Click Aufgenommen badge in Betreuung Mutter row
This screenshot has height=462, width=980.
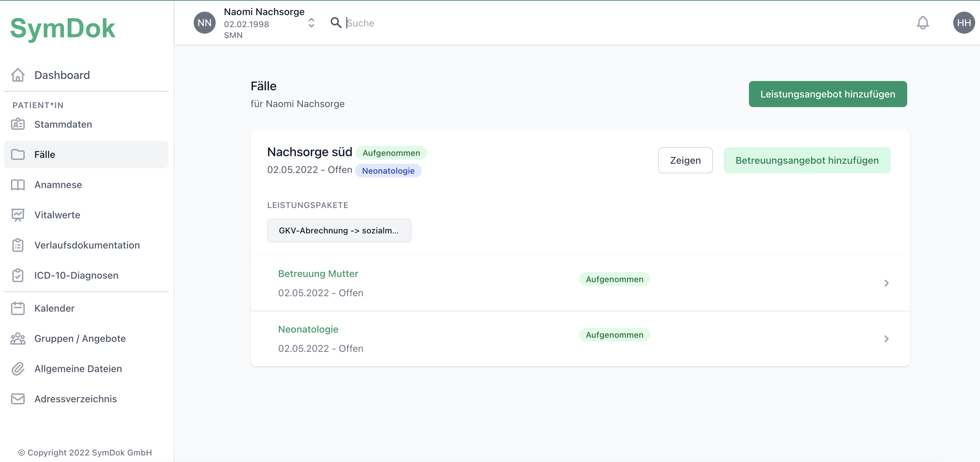click(x=614, y=279)
